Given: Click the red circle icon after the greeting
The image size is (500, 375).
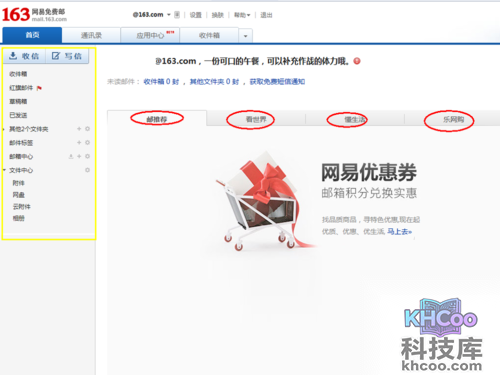Looking at the screenshot, I should pos(357,61).
